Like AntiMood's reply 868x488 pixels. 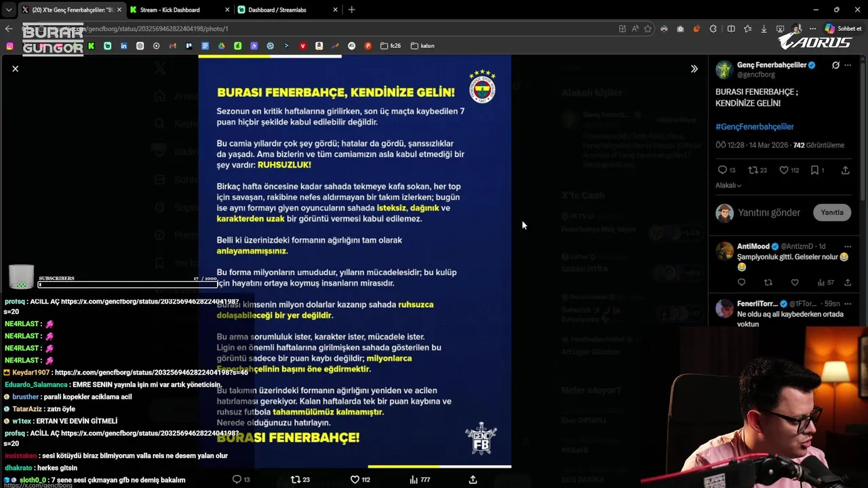(x=795, y=282)
